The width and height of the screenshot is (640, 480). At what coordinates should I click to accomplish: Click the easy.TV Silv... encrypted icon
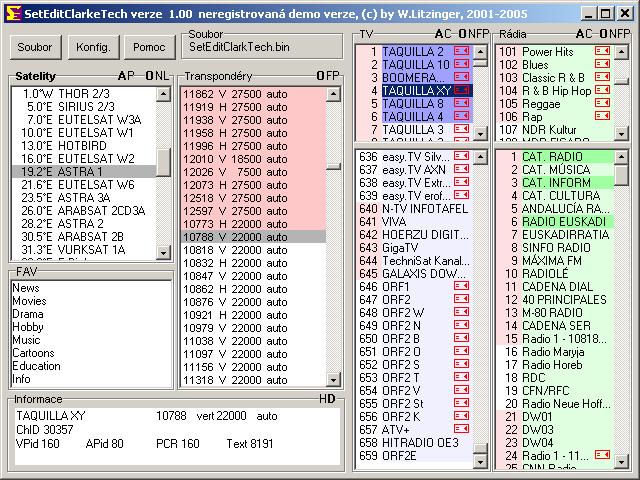pos(462,156)
